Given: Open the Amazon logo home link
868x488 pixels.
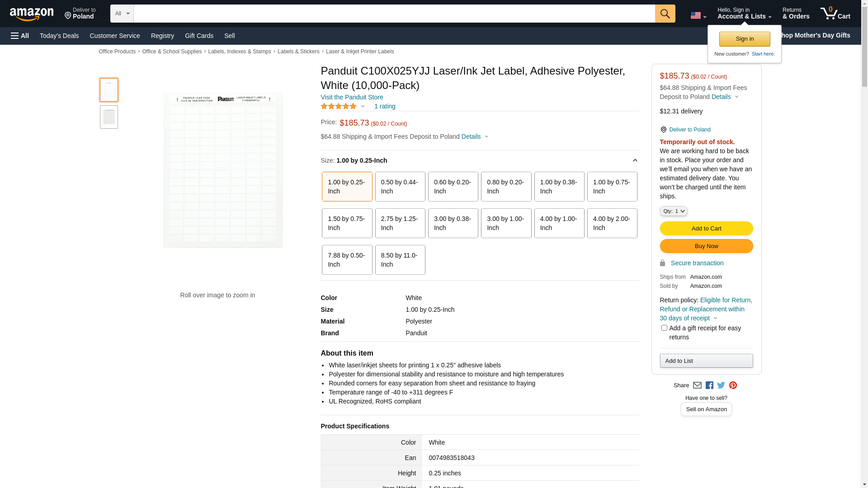Looking at the screenshot, I should point(32,14).
